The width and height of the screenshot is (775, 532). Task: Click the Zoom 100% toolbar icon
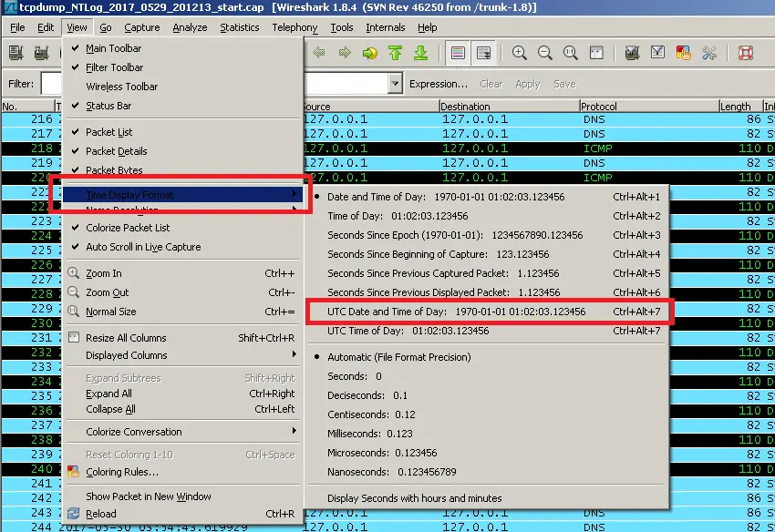click(x=571, y=52)
